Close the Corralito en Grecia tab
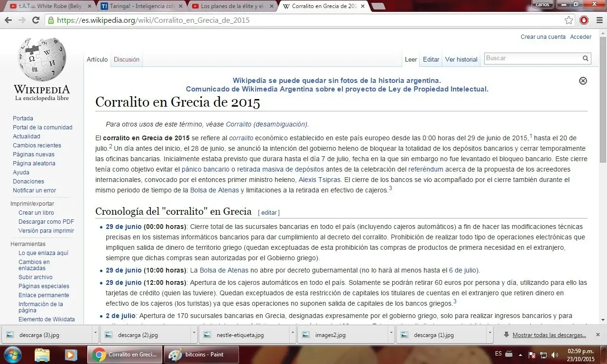The image size is (607, 364). tap(362, 6)
